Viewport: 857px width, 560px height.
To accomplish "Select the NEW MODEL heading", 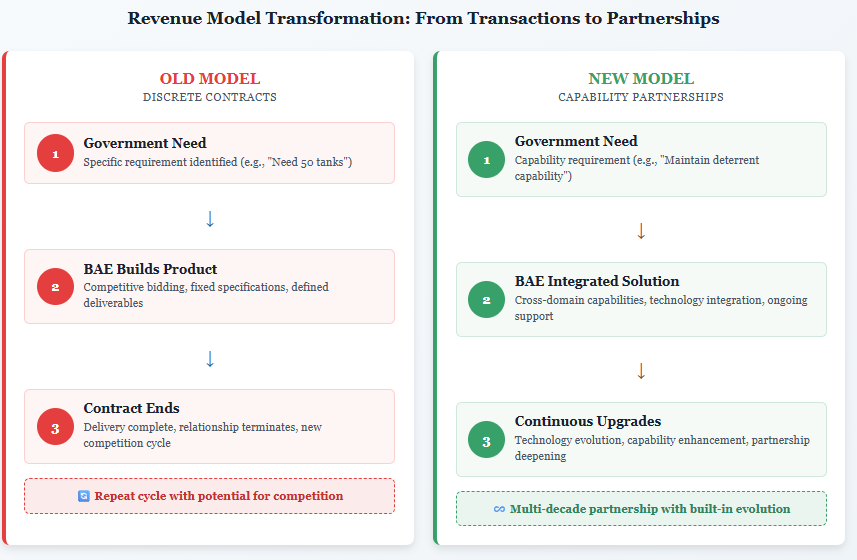I will click(x=641, y=79).
